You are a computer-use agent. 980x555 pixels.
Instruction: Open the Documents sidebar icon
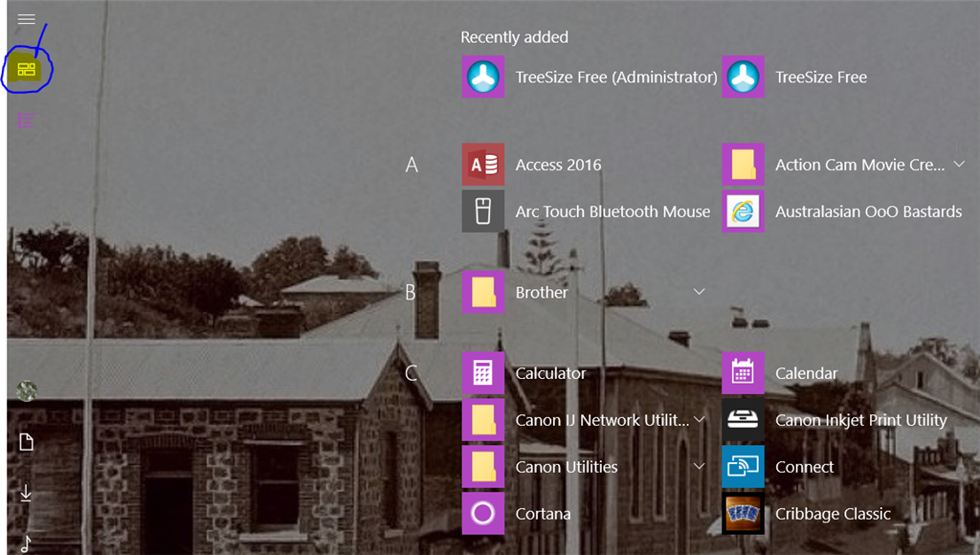26,442
